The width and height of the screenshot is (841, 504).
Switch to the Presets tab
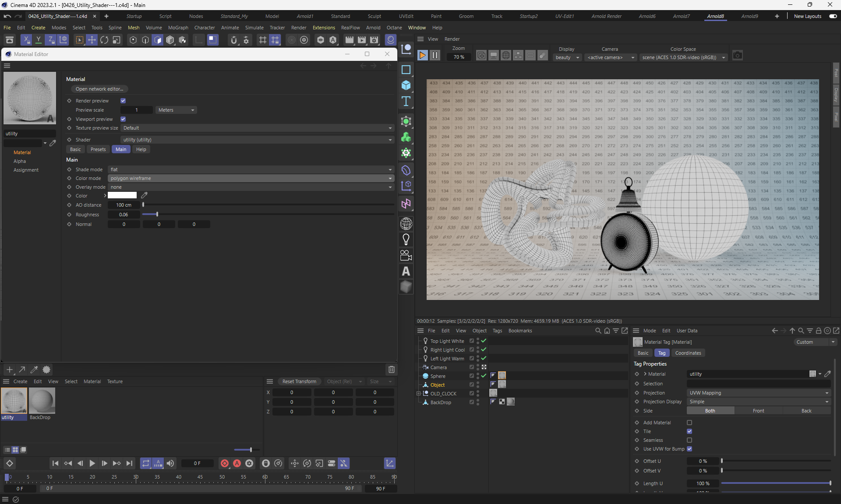[98, 149]
